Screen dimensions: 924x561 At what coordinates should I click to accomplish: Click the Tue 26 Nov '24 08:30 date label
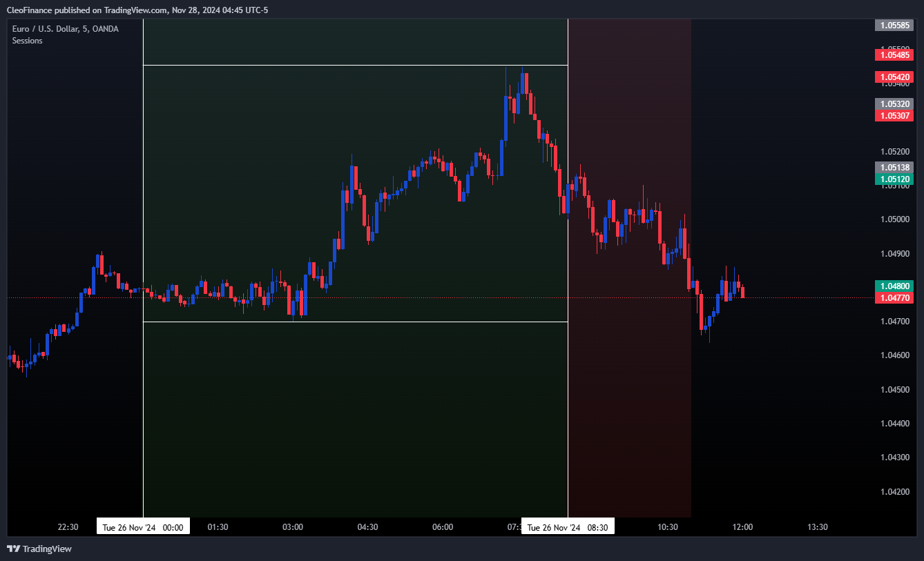coord(568,527)
